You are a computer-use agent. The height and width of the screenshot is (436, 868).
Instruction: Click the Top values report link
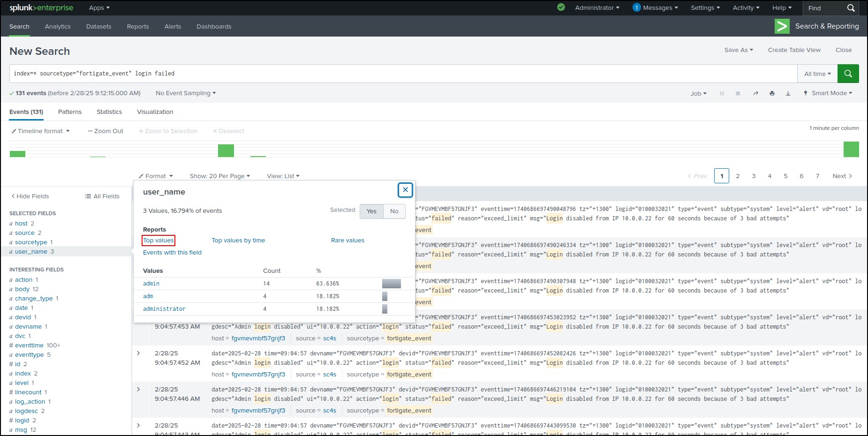[159, 241]
